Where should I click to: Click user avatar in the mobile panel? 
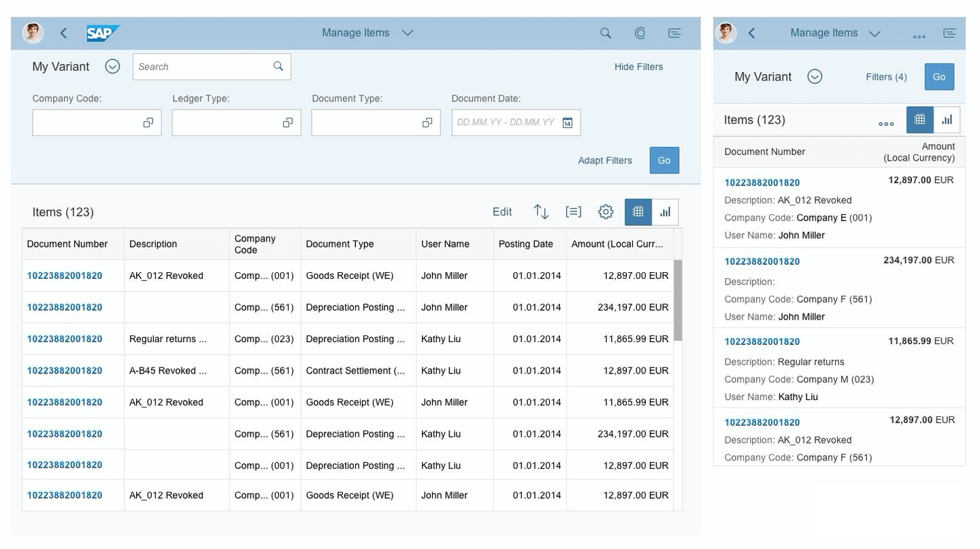725,33
